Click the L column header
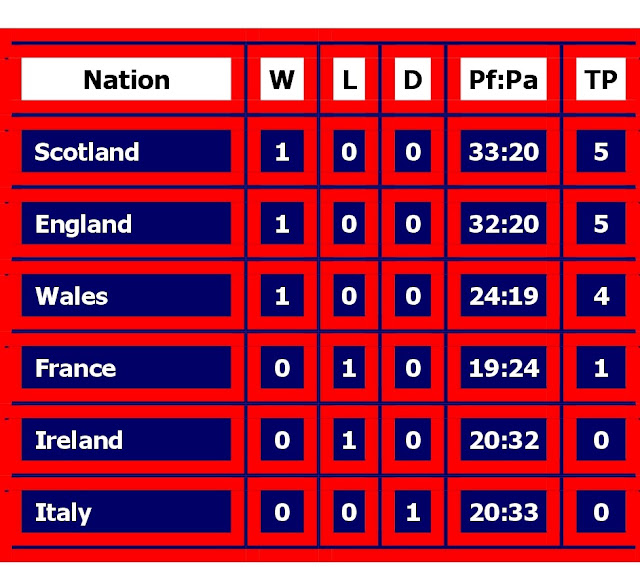 pos(349,79)
